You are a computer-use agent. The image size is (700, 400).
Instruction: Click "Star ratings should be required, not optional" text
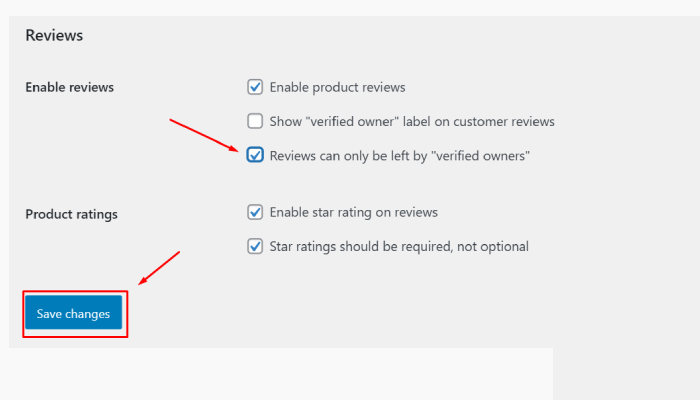(399, 246)
